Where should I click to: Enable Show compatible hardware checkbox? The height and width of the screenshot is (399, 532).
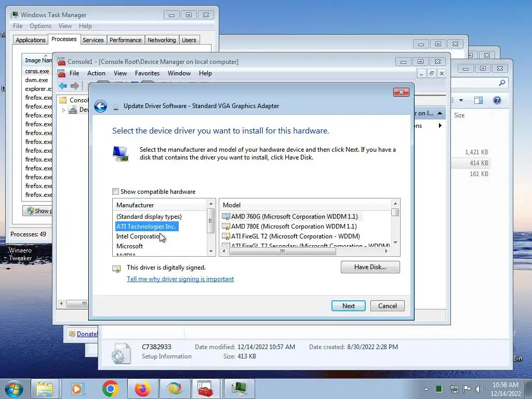116,192
